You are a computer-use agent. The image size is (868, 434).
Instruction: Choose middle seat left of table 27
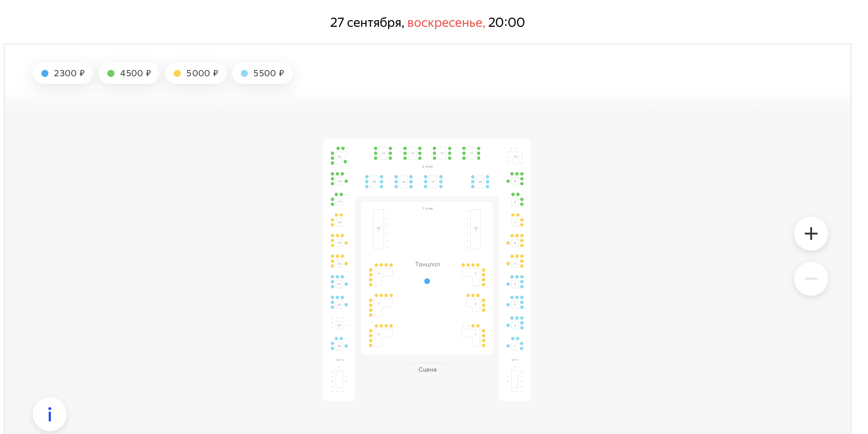pos(426,182)
